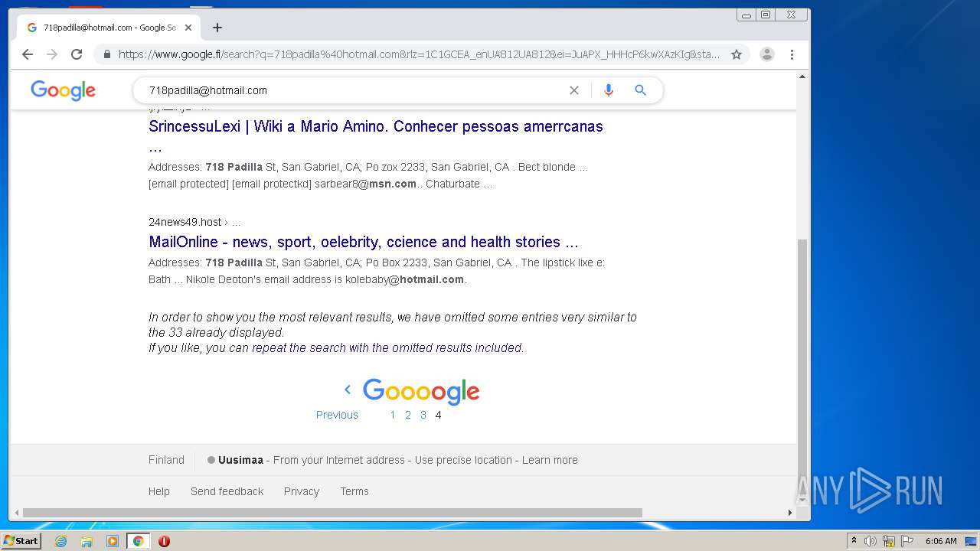
Task: Click the browser forward arrow
Action: pyautogui.click(x=52, y=54)
